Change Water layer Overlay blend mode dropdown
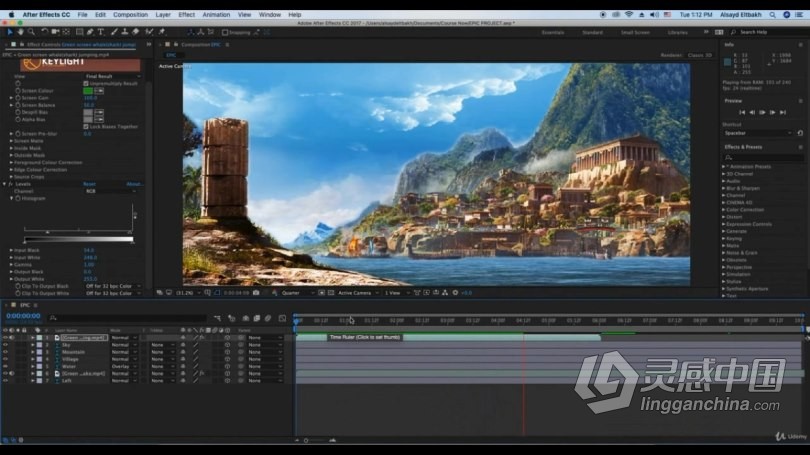The height and width of the screenshot is (455, 810). click(x=123, y=367)
